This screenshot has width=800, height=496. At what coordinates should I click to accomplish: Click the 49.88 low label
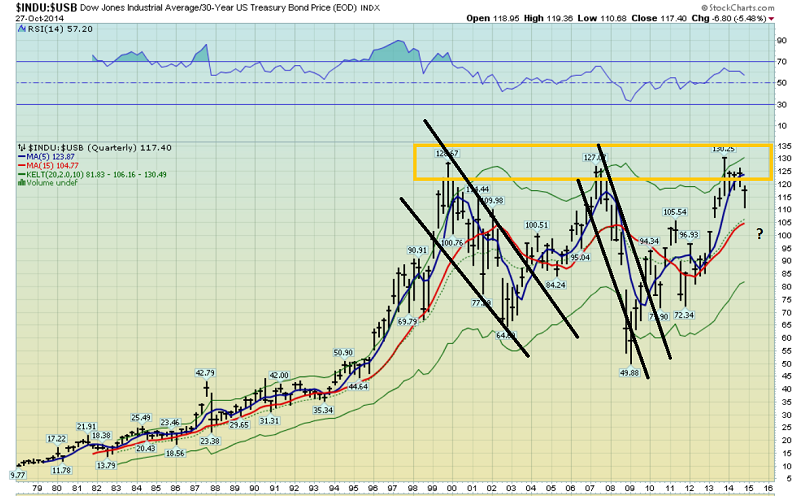tap(629, 373)
